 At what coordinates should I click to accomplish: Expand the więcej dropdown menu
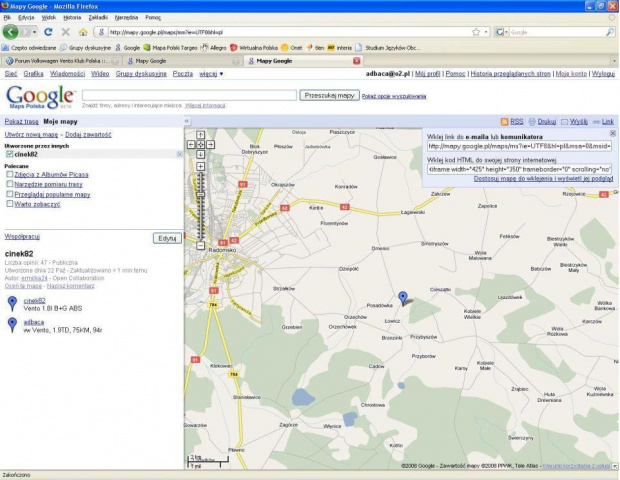pos(212,74)
